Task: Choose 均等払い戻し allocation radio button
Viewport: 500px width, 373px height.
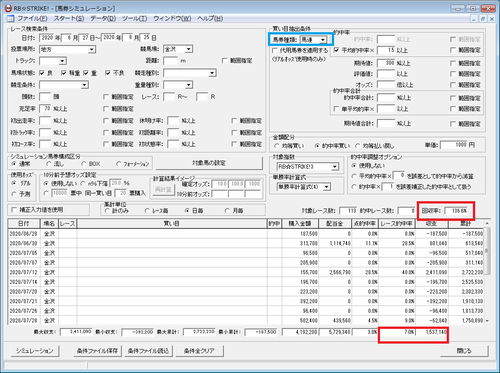Action: [x=358, y=146]
